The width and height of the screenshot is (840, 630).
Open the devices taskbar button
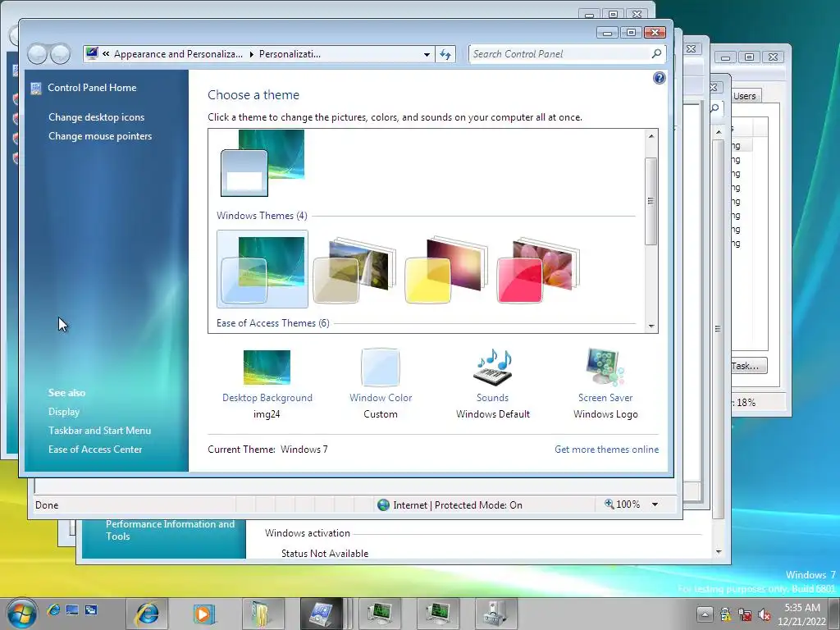(x=495, y=614)
